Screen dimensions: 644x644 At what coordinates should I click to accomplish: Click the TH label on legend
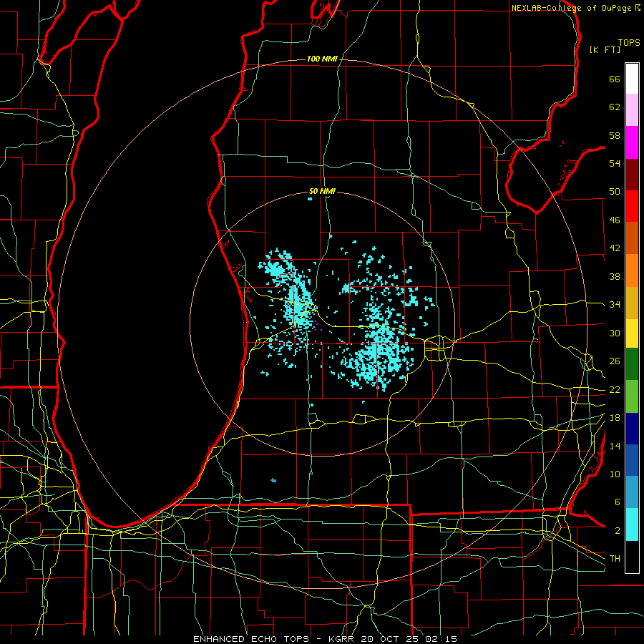615,559
